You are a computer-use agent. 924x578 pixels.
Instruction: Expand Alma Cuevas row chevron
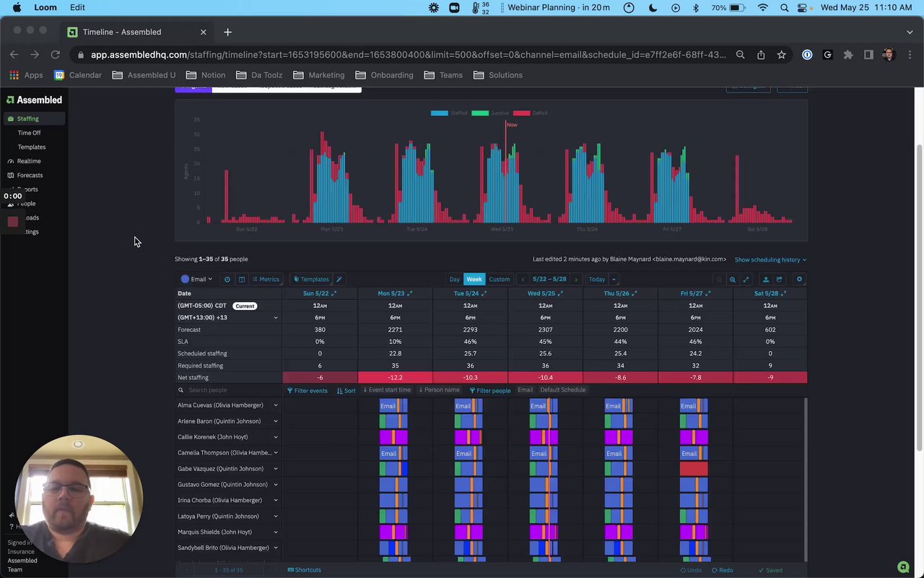coord(275,405)
